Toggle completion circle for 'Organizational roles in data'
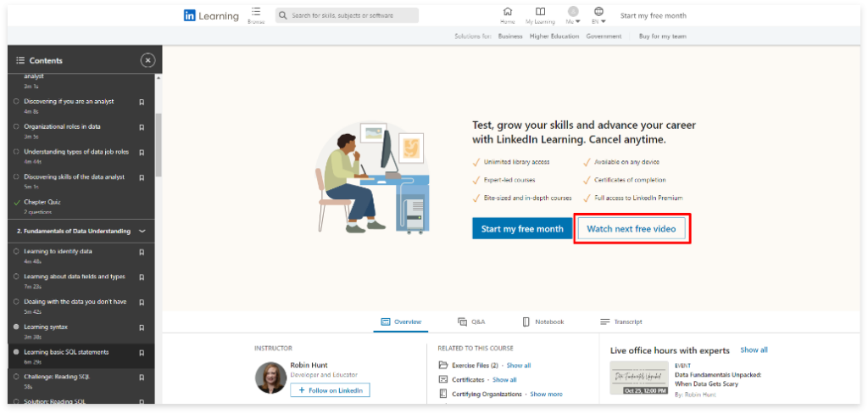 tap(16, 126)
